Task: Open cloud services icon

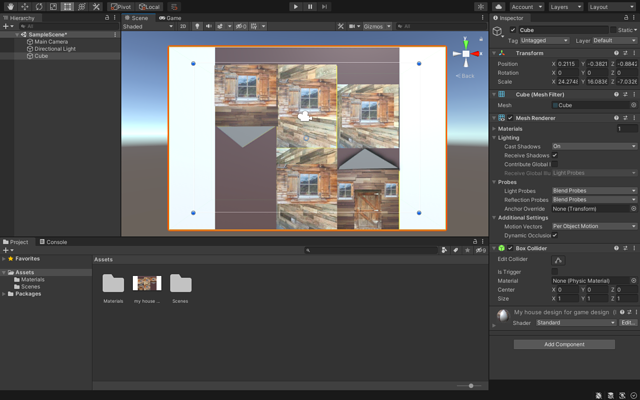Action: [498, 7]
